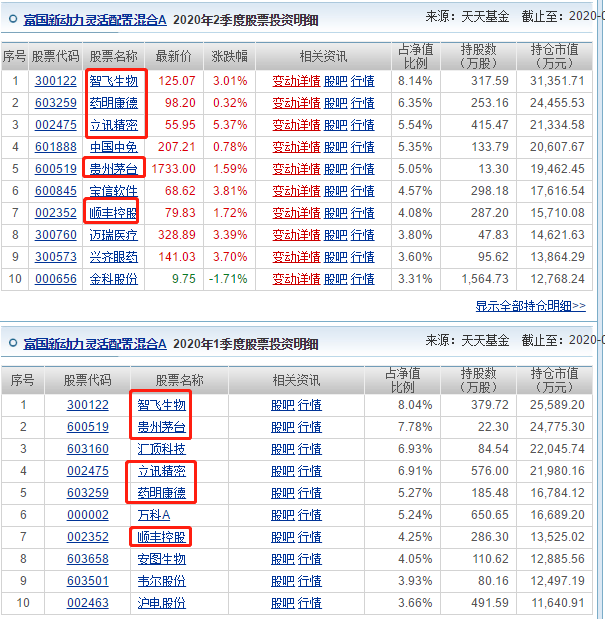
Task: Open stock code 603658
Action: [88, 559]
